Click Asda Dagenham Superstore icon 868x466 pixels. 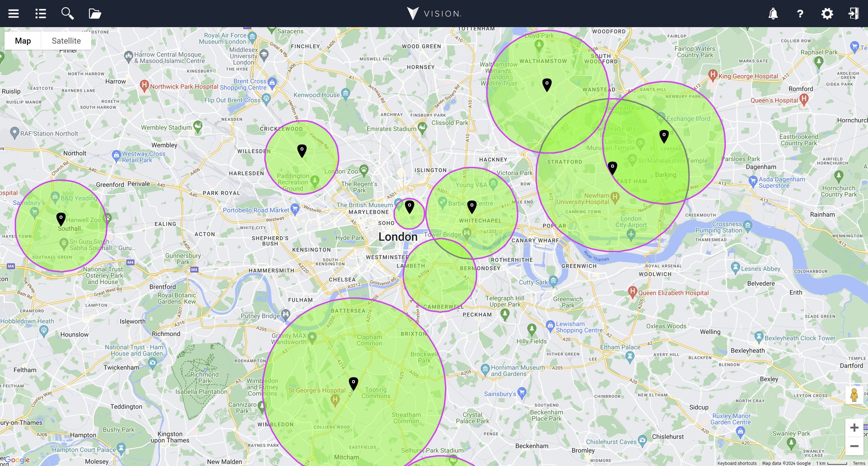(753, 181)
